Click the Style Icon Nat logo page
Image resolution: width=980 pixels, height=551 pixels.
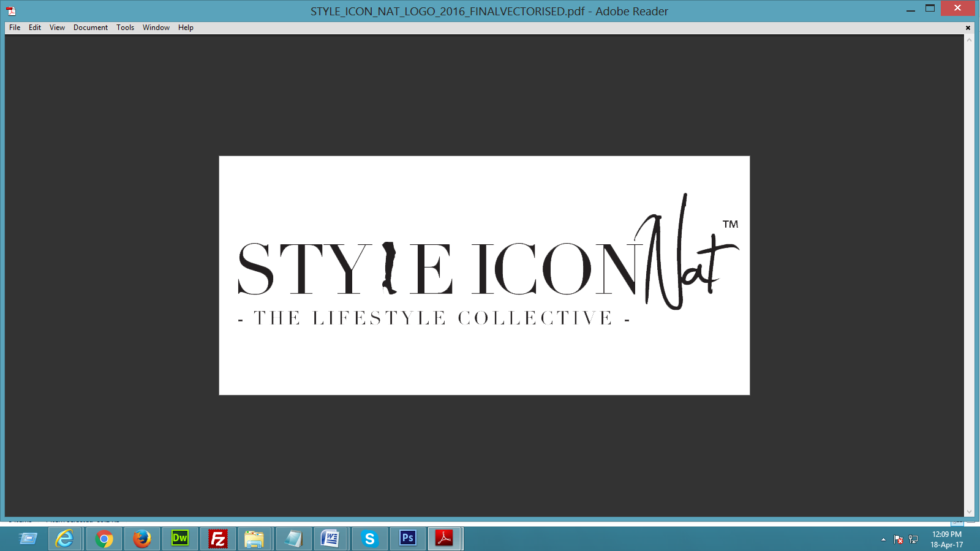point(484,275)
